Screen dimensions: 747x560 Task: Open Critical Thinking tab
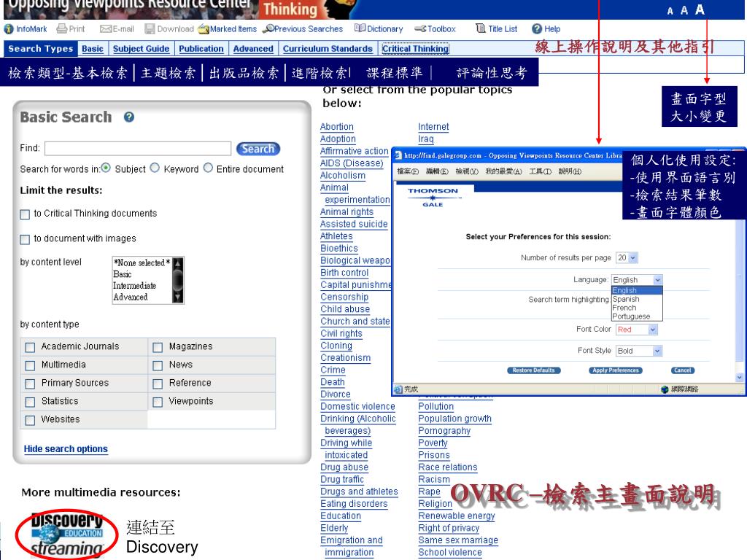(x=415, y=49)
